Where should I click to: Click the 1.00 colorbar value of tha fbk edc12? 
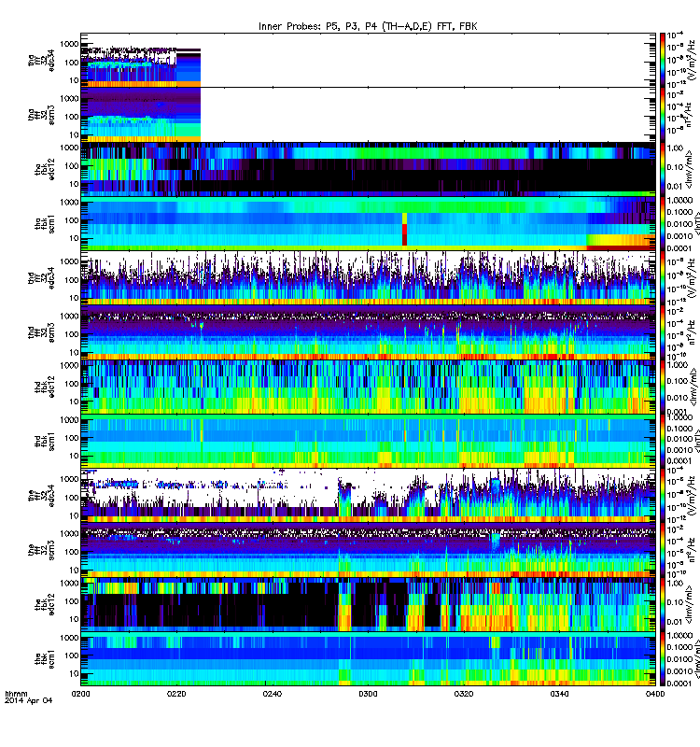click(675, 148)
